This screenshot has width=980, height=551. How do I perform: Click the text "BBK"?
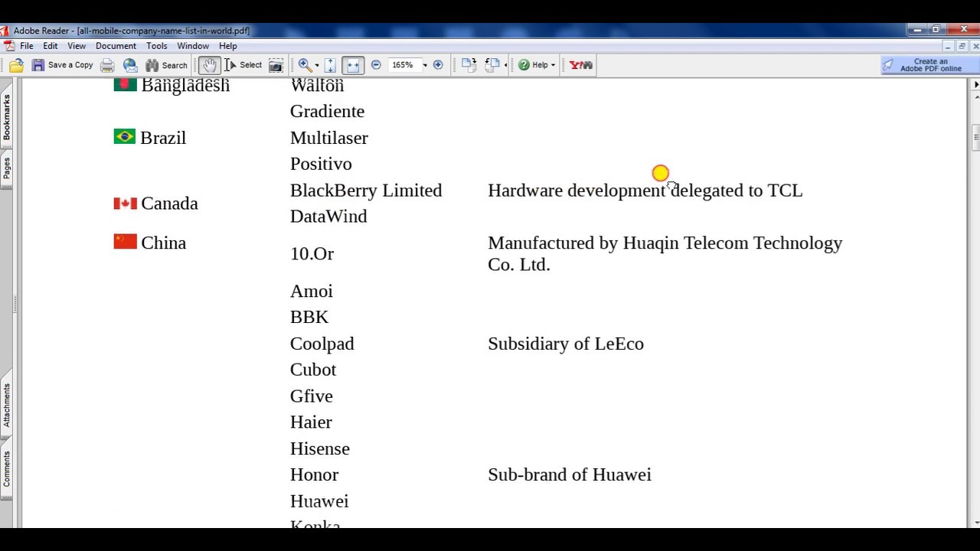(309, 317)
